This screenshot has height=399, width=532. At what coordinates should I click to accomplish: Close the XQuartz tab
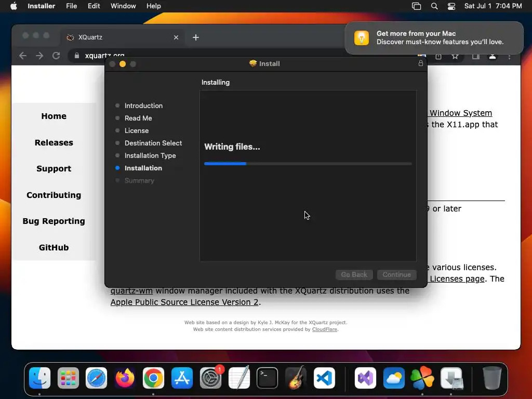[176, 37]
